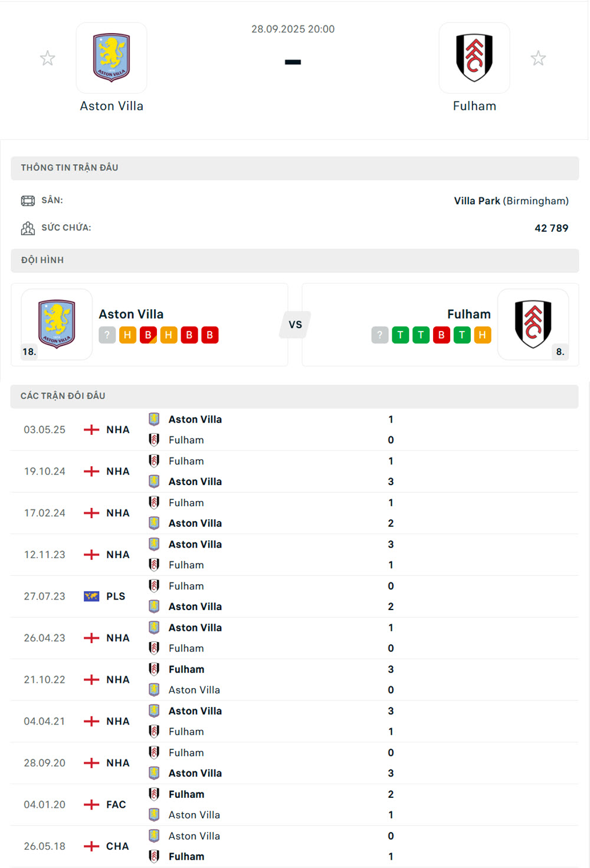This screenshot has height=868, width=590.
Task: Favorite Aston Villa with the left star
Action: [48, 58]
